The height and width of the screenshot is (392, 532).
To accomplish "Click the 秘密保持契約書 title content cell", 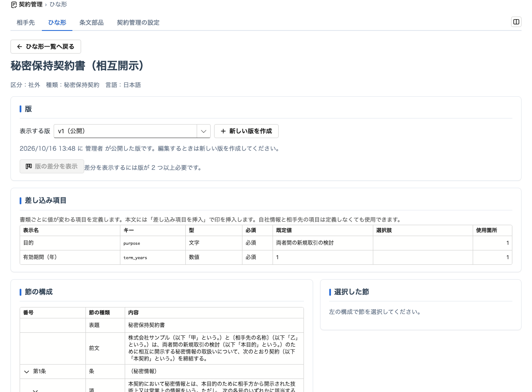I will [214, 325].
